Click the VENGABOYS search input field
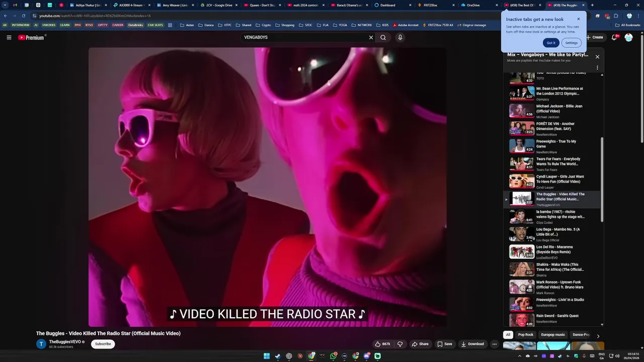 coord(304,37)
